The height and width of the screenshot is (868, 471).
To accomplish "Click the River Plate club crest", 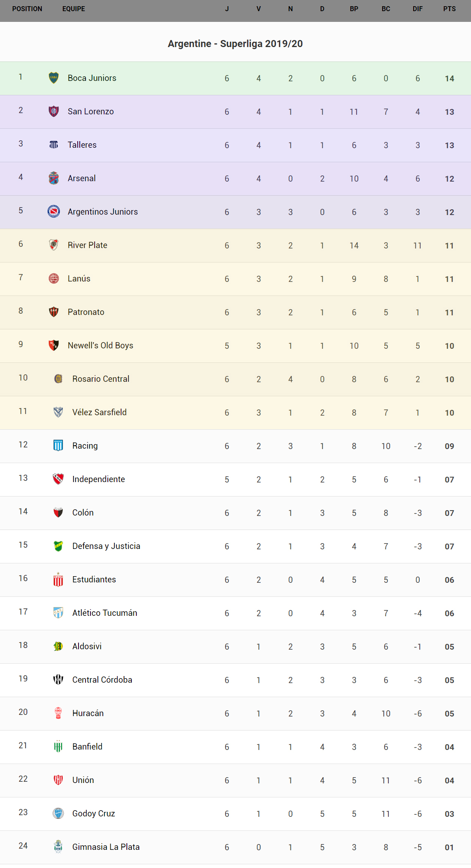I will point(54,245).
